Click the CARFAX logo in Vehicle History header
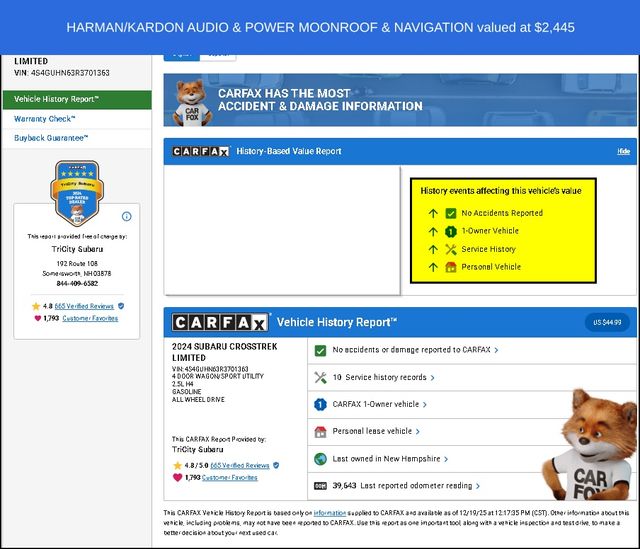Viewport: 640px width, 549px height. (x=220, y=323)
